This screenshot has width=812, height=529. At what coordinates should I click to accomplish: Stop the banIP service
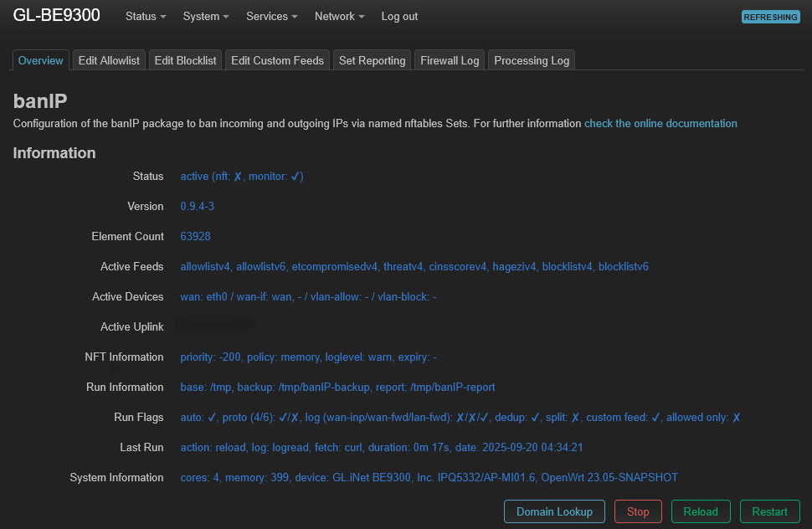point(638,511)
